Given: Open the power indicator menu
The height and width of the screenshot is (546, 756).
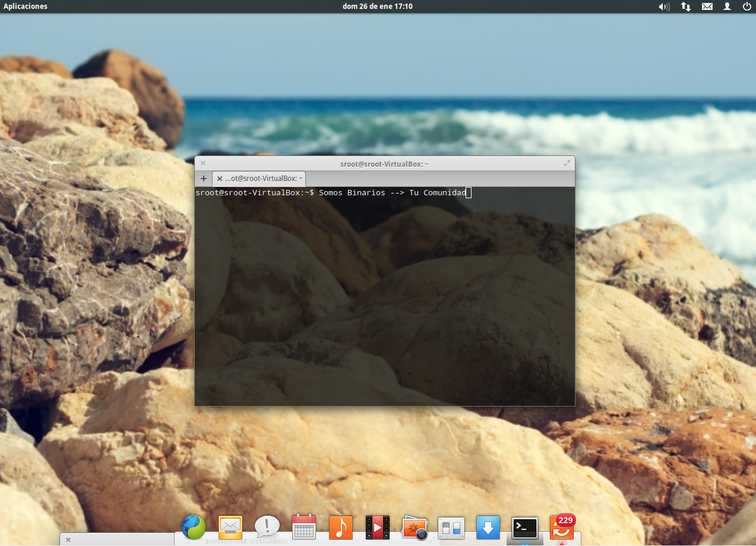Looking at the screenshot, I should (746, 7).
